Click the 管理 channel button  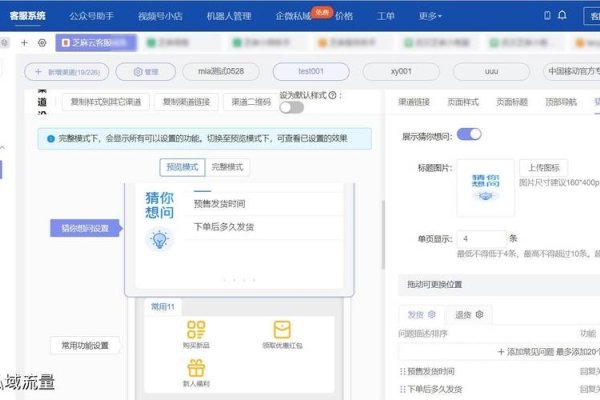146,72
